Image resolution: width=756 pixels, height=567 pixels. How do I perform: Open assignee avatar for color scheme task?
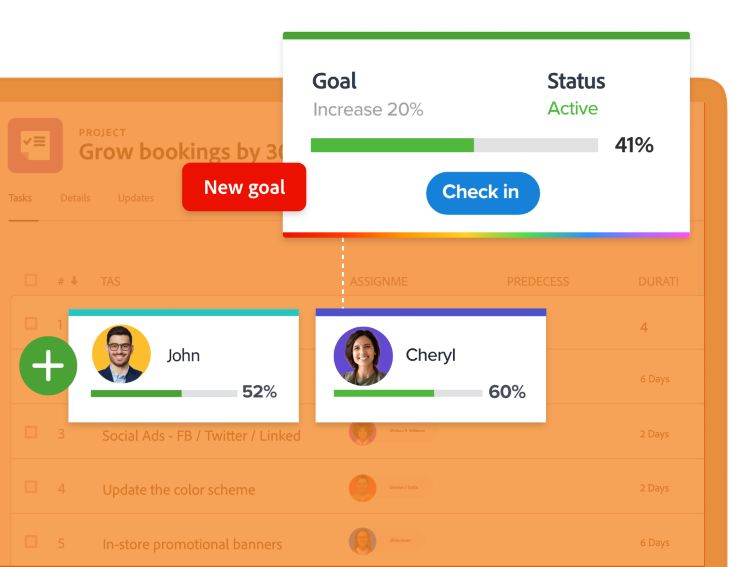pyautogui.click(x=363, y=488)
